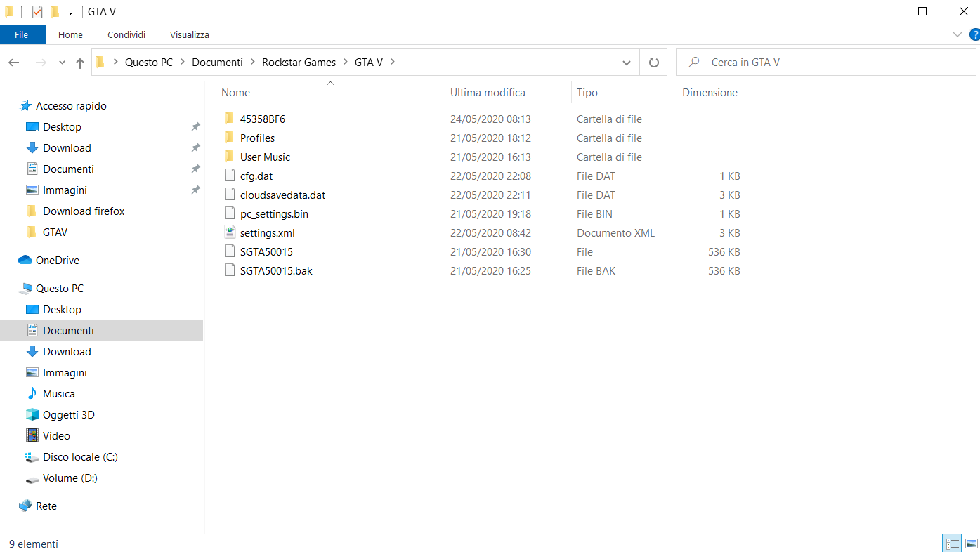Open pinned Desktop under Accesso rapido
This screenshot has height=552, width=980.
click(x=62, y=127)
